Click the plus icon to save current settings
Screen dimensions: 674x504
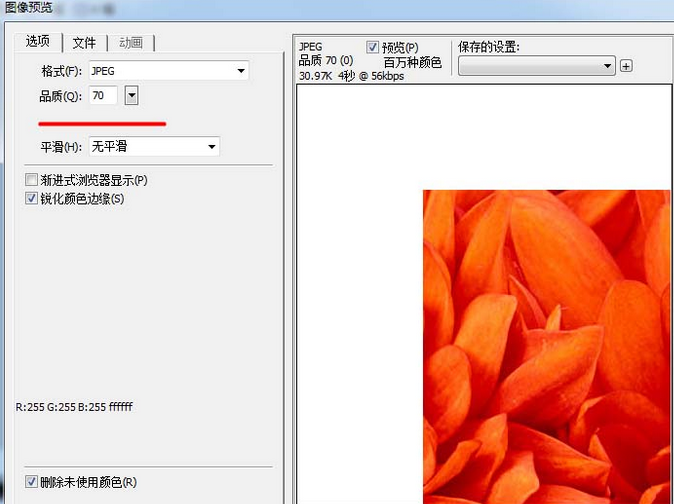coord(627,66)
